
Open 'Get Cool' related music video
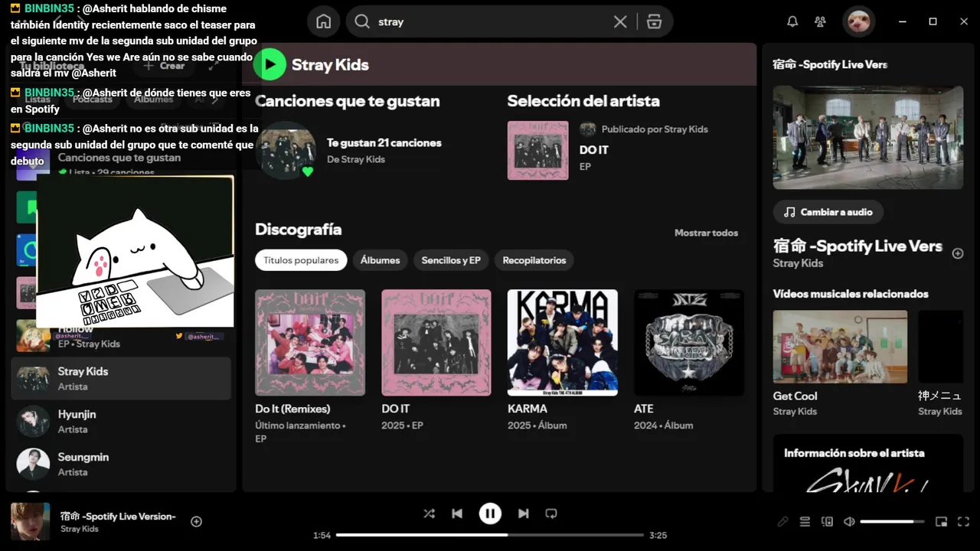[x=840, y=347]
